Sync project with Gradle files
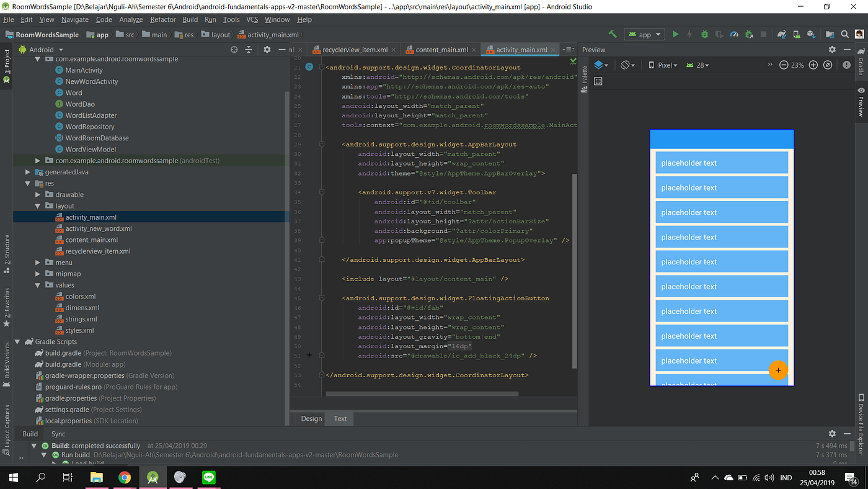This screenshot has height=489, width=868. 782,34
